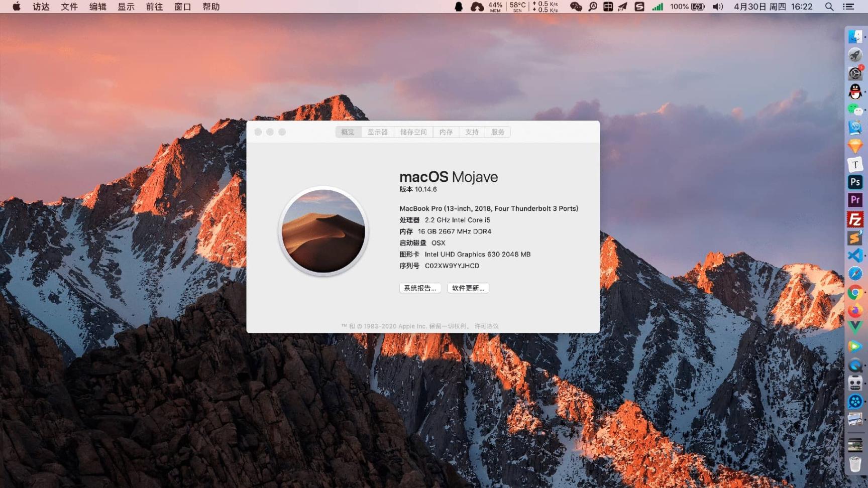Screen dimensions: 868x488
Task: Click the volume icon in the menu bar
Action: pos(718,7)
